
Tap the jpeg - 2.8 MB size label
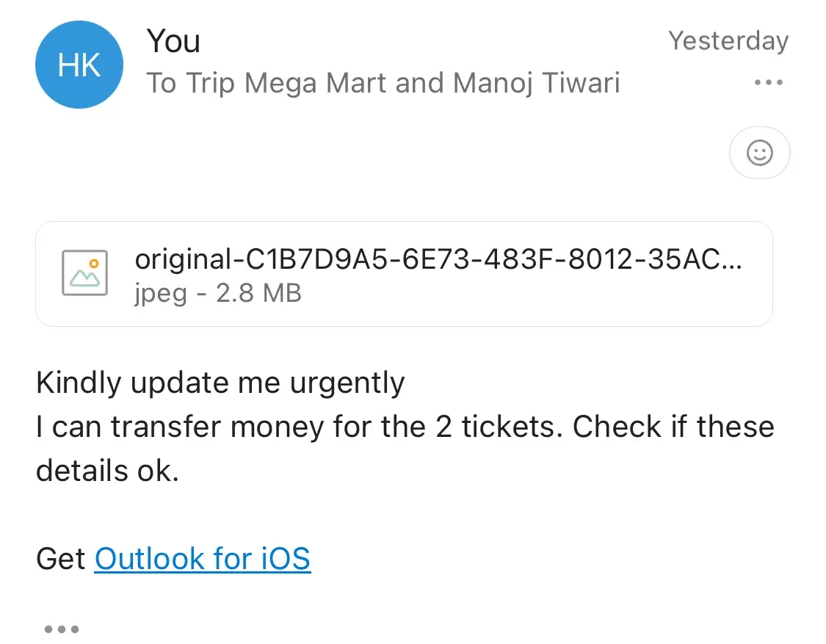218,294
